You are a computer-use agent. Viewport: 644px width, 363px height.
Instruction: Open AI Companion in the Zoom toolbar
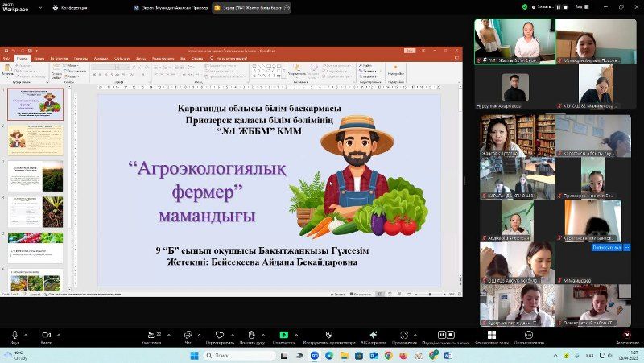(373, 334)
